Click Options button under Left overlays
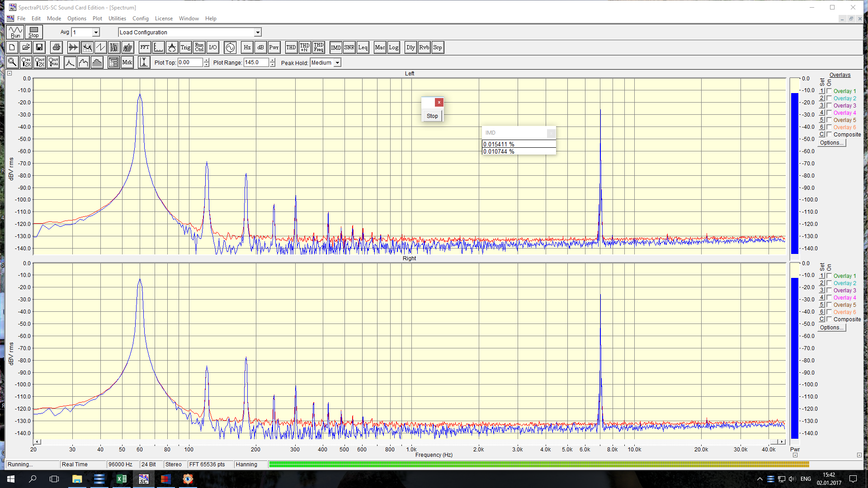The image size is (868, 488). [831, 143]
